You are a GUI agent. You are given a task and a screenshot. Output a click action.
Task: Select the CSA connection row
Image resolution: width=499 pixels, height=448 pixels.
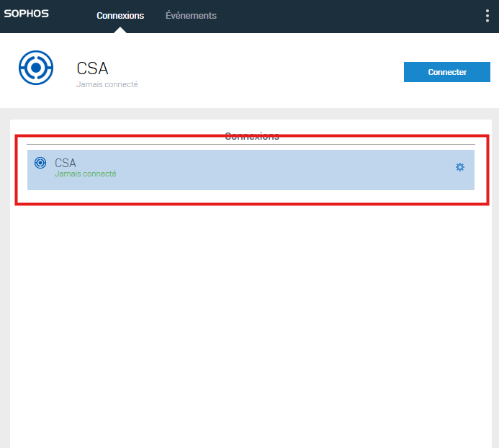click(251, 170)
